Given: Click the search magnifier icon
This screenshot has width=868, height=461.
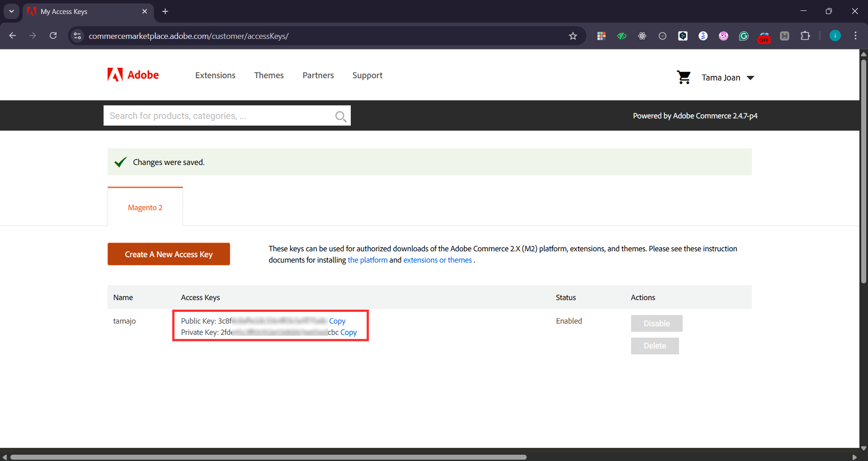Looking at the screenshot, I should (x=341, y=116).
